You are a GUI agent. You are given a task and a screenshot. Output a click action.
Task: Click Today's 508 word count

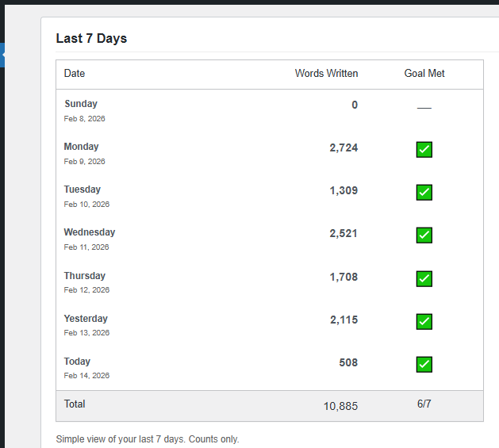pos(348,362)
